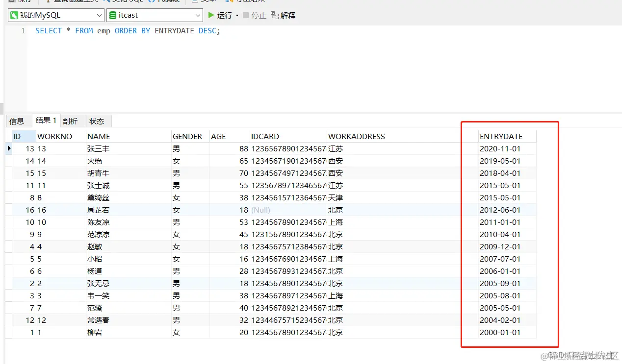Image resolution: width=622 pixels, height=364 pixels.
Task: Click the entry date 2005-09-01
Action: point(507,283)
